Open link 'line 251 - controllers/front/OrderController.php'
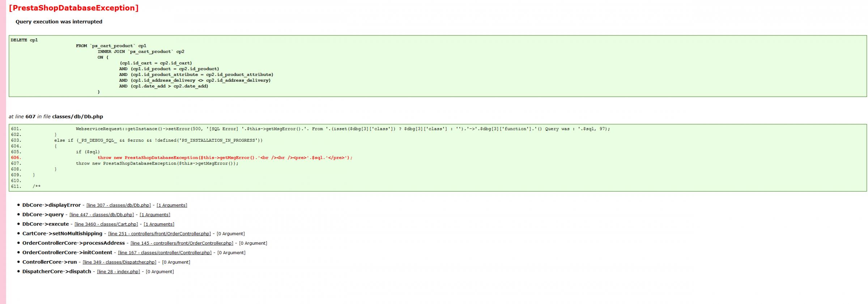The image size is (868, 304). coord(159,234)
